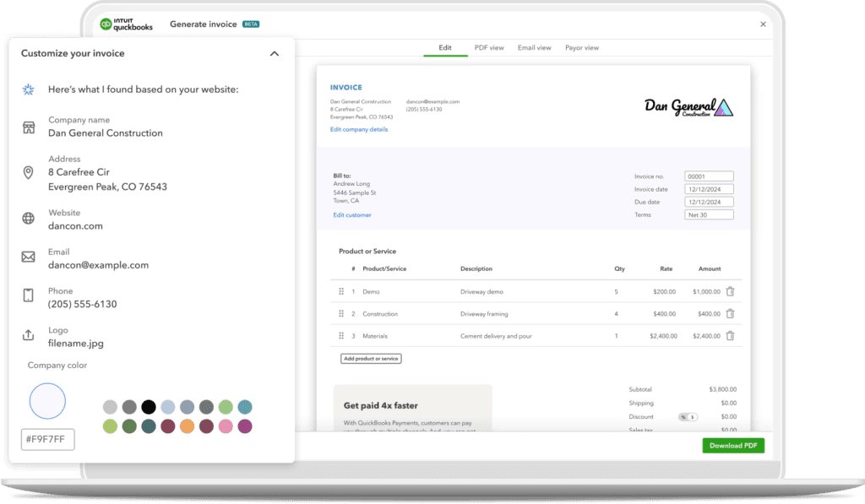Image resolution: width=865 pixels, height=504 pixels.
Task: Click the #F9F7FF hex color input
Action: tap(47, 440)
